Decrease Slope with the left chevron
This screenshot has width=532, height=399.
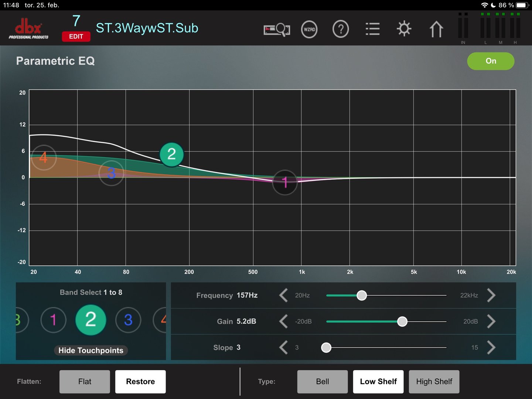(283, 347)
